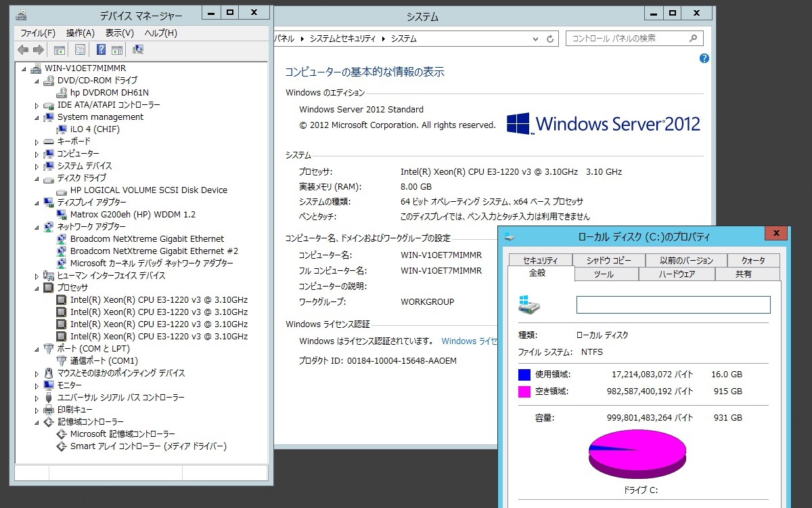Screen dimensions: 812x508
Task: Switch to ハードウェア tab
Action: (677, 274)
